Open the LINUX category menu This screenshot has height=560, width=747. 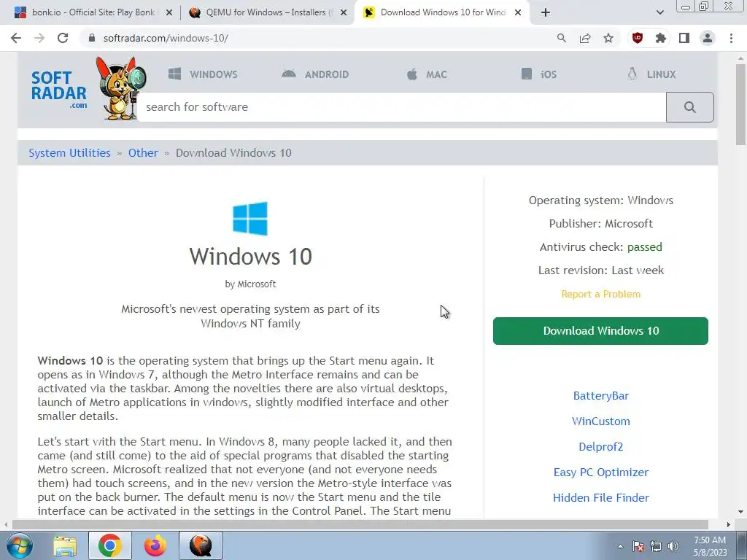(651, 74)
